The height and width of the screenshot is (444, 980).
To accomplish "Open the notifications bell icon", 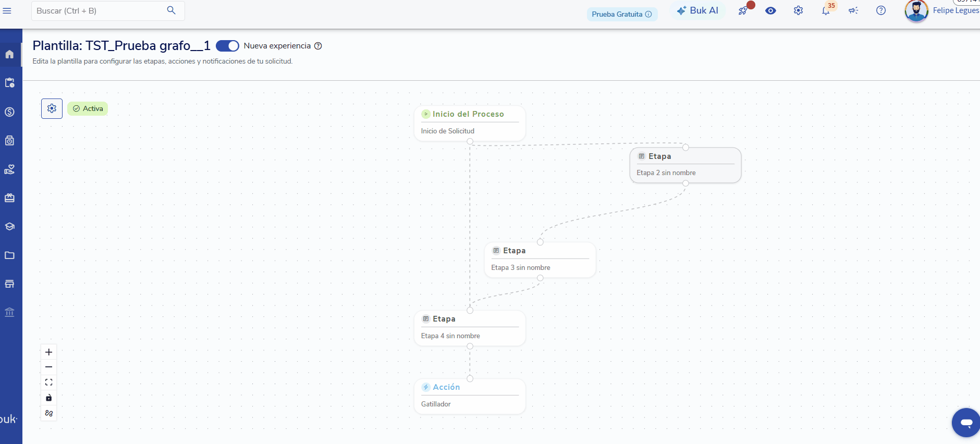I will point(826,10).
